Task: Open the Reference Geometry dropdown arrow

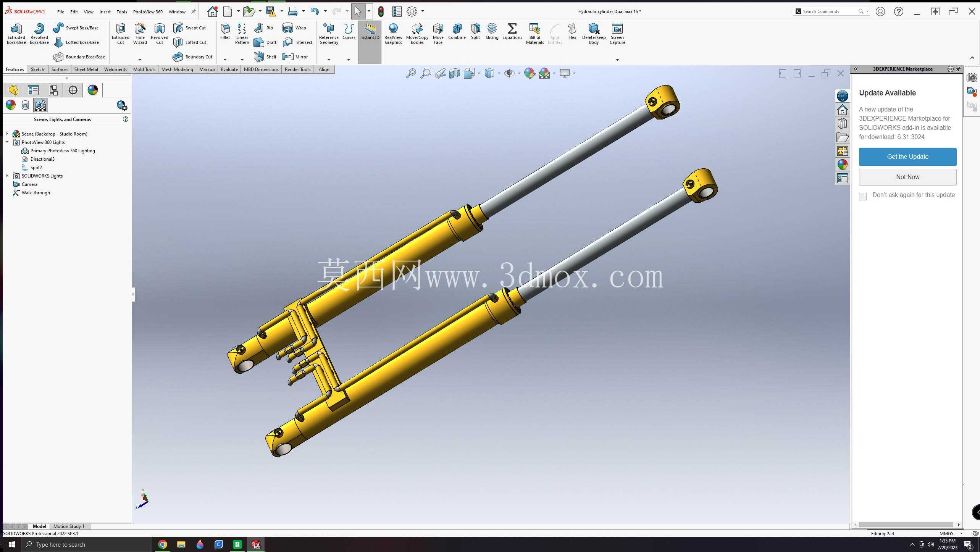Action: (329, 60)
